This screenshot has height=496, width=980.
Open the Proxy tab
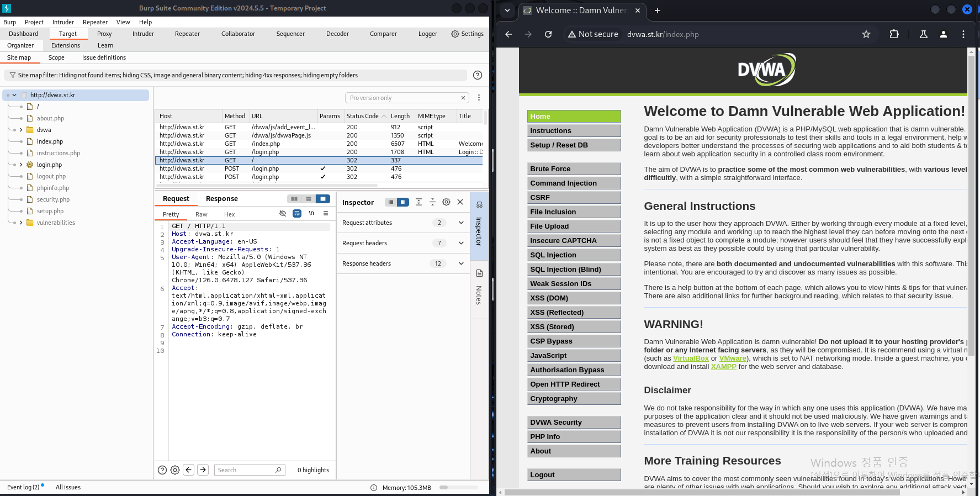pos(104,34)
